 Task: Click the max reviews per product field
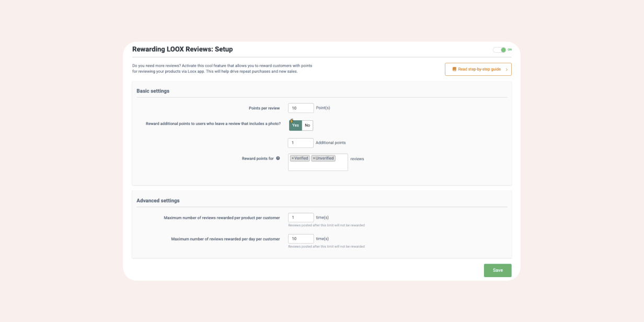click(x=301, y=217)
